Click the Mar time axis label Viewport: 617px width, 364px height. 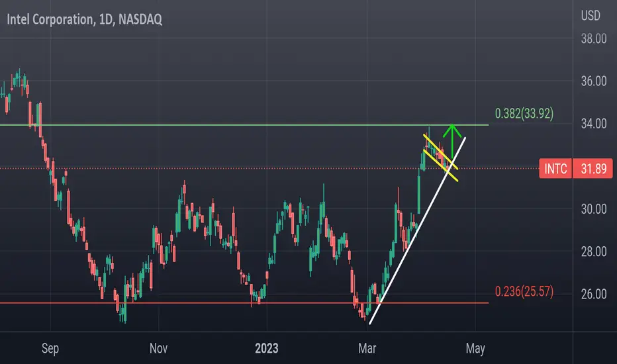(367, 348)
